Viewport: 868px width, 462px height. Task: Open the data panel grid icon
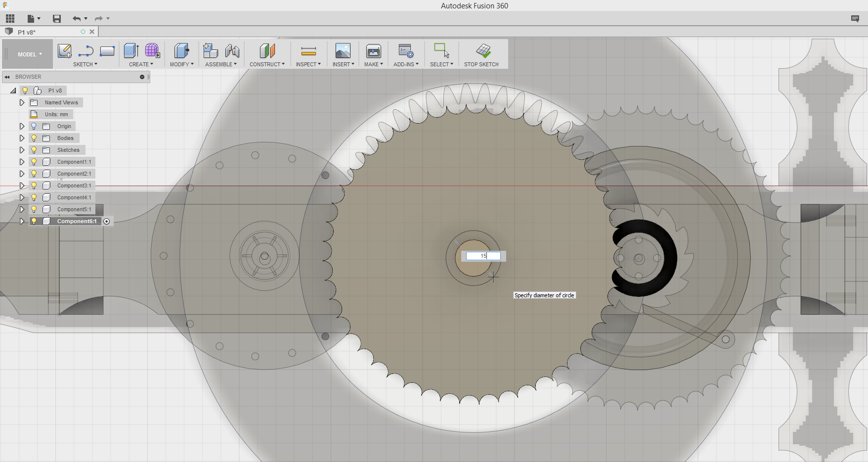(x=10, y=19)
